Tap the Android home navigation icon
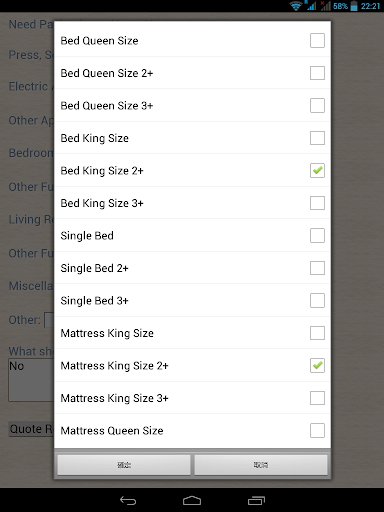 [x=192, y=500]
